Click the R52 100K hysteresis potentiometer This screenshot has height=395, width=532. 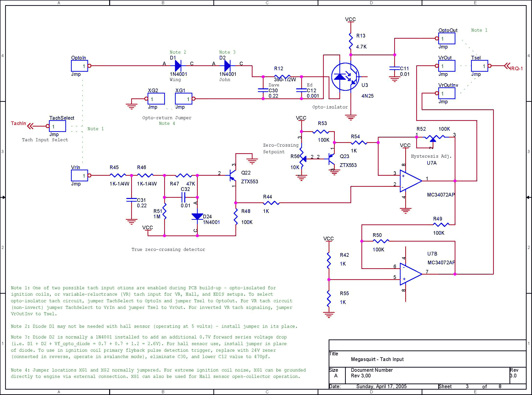coord(433,138)
